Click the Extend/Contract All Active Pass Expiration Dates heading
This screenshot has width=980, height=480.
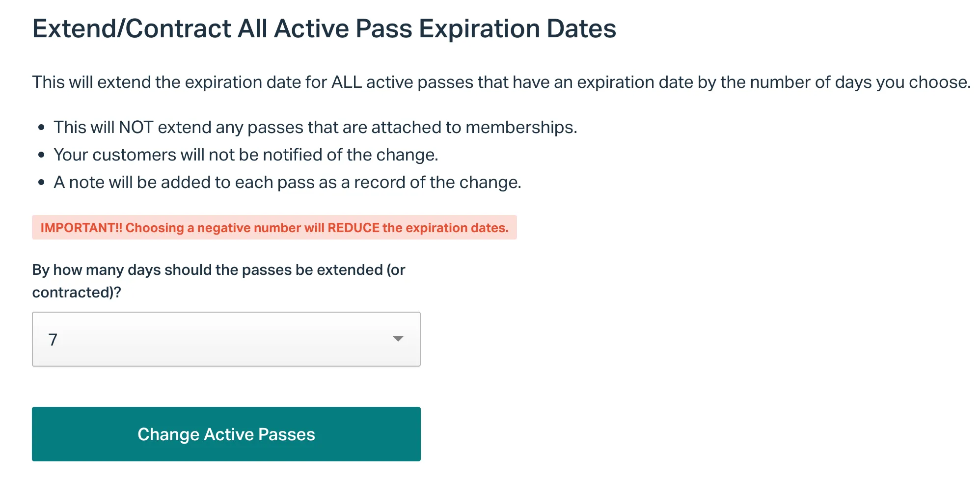(324, 28)
